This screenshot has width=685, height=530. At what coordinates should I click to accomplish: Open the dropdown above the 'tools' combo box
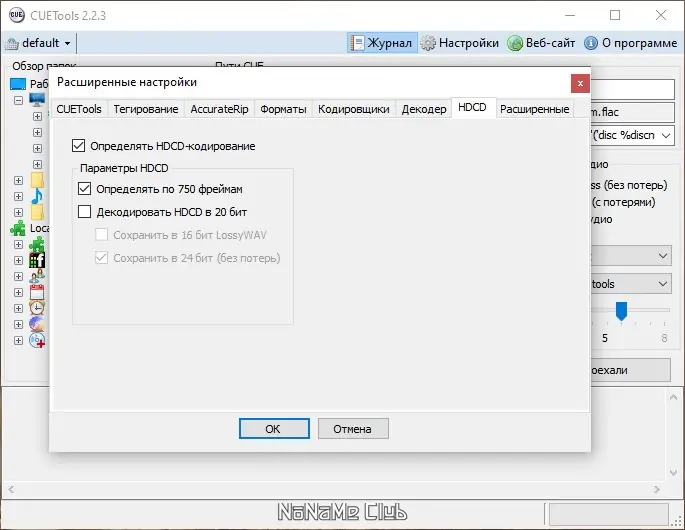[663, 256]
